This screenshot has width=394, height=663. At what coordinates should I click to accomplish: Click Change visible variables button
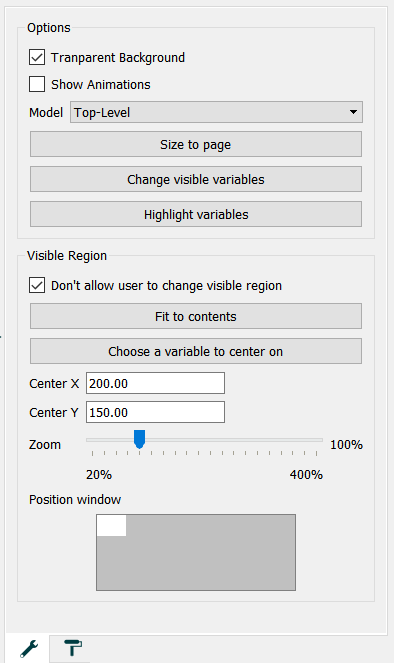pos(196,179)
